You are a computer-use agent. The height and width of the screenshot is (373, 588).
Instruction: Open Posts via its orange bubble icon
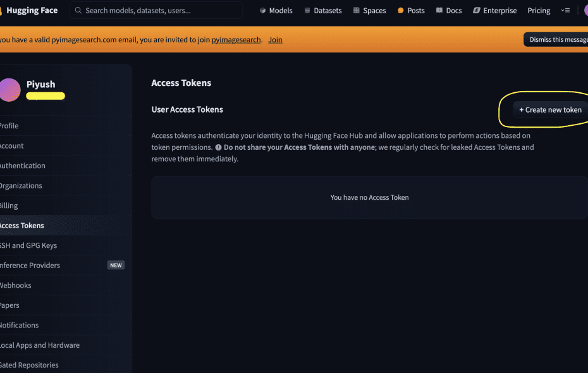[400, 11]
